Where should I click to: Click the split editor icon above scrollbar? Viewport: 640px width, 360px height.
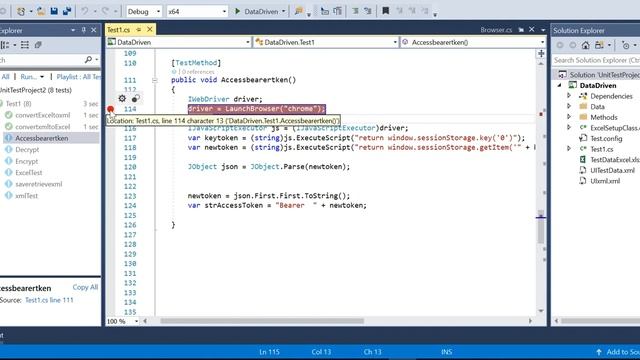click(x=541, y=53)
